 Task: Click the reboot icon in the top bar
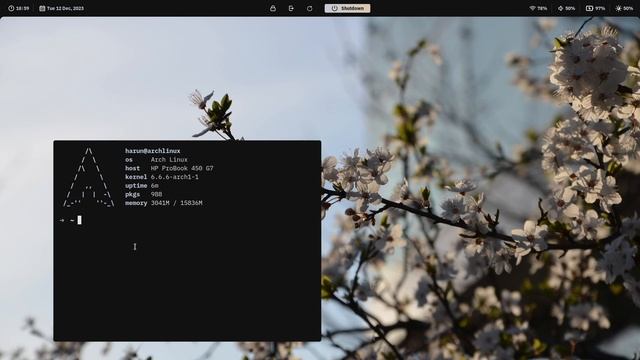click(309, 8)
